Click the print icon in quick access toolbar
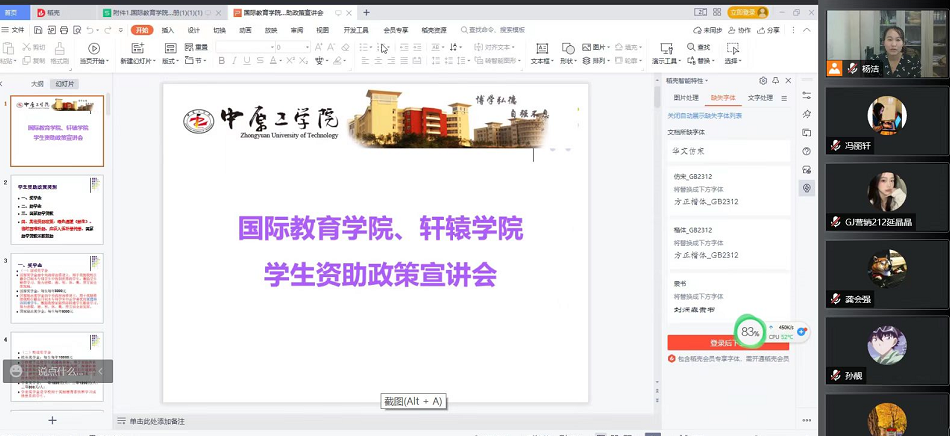This screenshot has width=950, height=436. [x=64, y=30]
